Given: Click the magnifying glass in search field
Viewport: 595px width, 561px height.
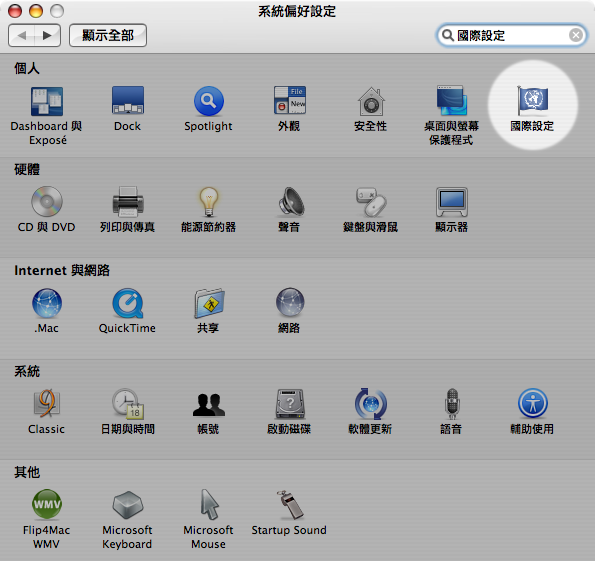Looking at the screenshot, I should coord(448,35).
